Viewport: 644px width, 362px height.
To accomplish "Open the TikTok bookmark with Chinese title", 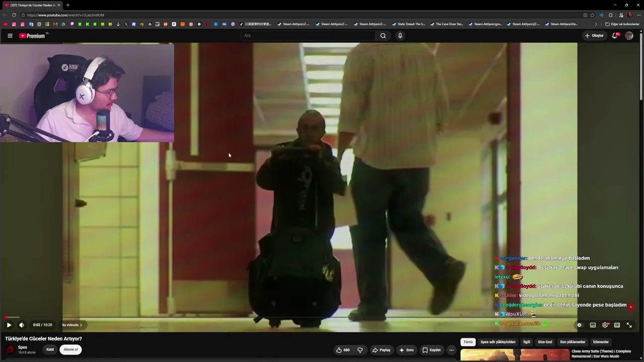I will [255, 24].
